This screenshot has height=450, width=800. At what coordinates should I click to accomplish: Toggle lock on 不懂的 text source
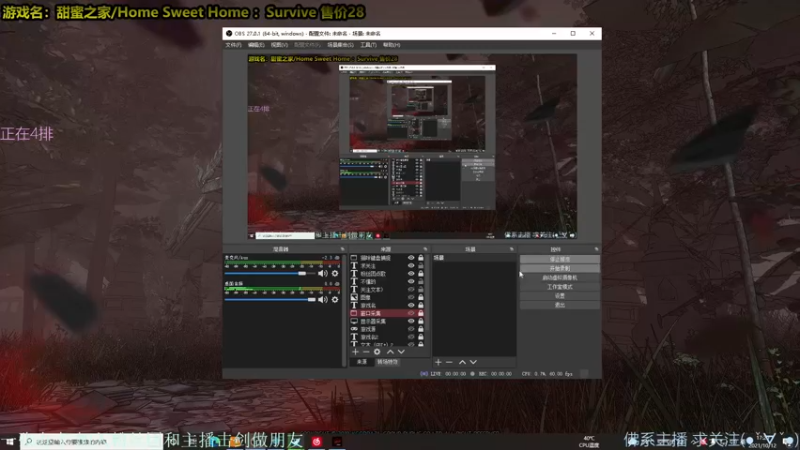pyautogui.click(x=421, y=282)
